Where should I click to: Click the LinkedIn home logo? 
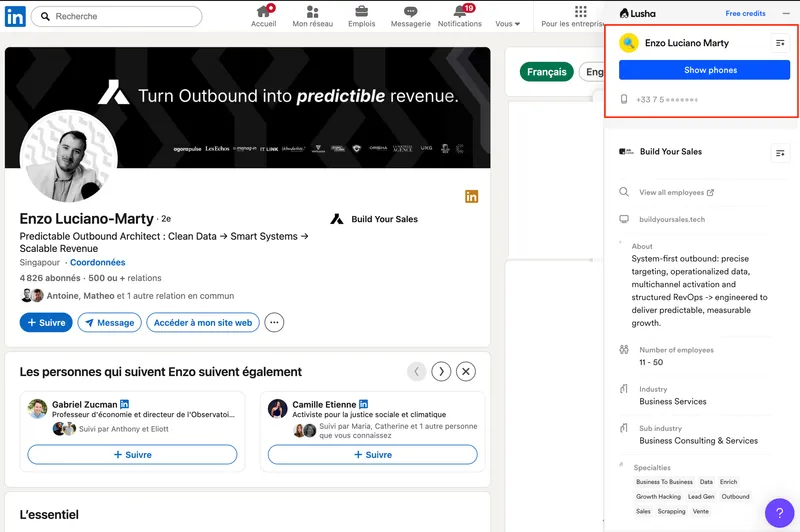coord(15,16)
